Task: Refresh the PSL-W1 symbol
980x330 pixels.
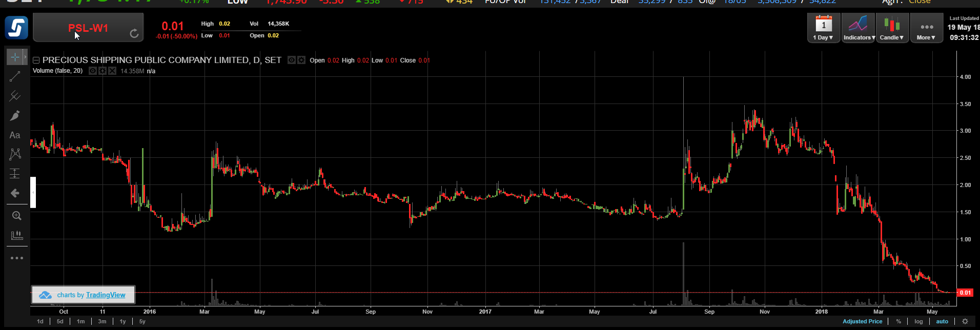Action: click(134, 34)
